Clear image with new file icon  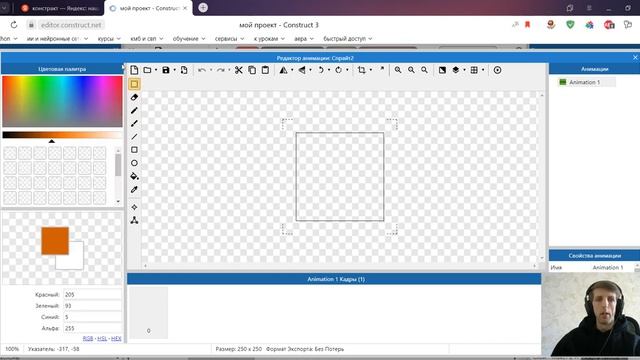click(134, 70)
